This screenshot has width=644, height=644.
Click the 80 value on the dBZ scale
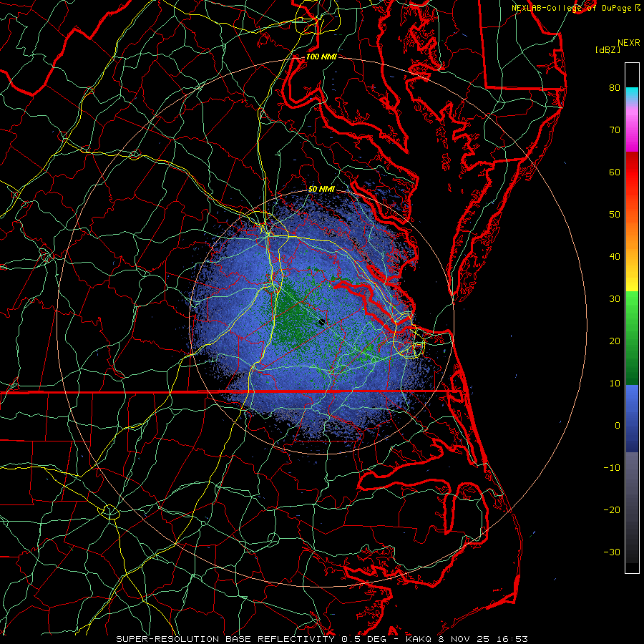coord(614,88)
